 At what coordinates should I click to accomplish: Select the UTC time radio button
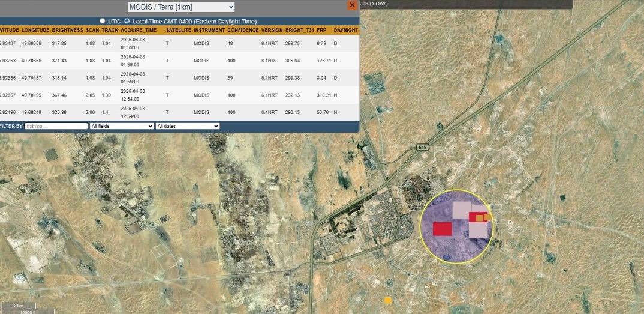[103, 20]
